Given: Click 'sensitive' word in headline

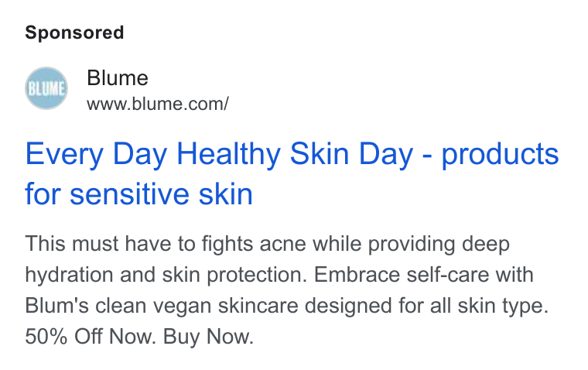Looking at the screenshot, I should click(129, 194).
